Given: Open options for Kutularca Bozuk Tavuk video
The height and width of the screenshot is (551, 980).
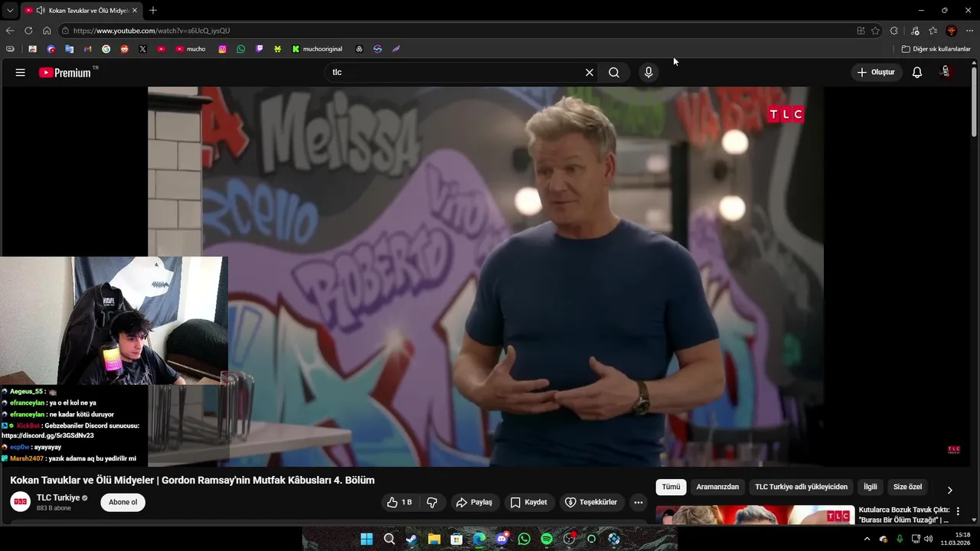Looking at the screenshot, I should [x=958, y=511].
